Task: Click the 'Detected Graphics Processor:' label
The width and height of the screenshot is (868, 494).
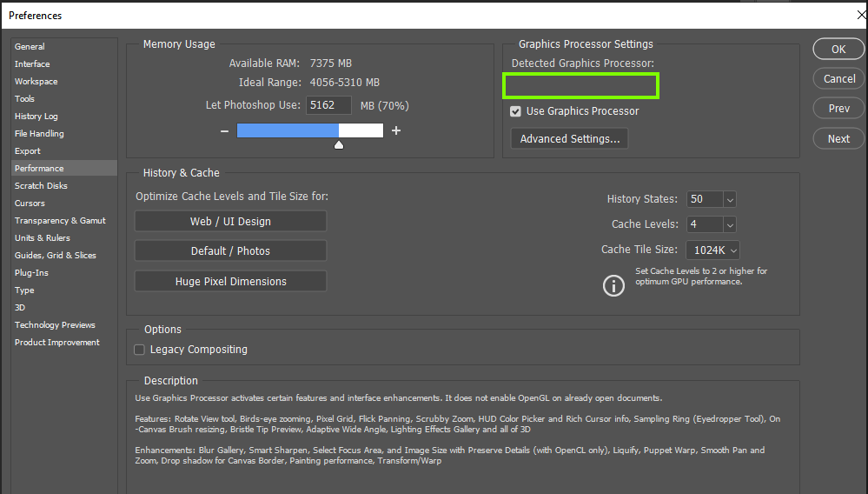Action: 582,63
